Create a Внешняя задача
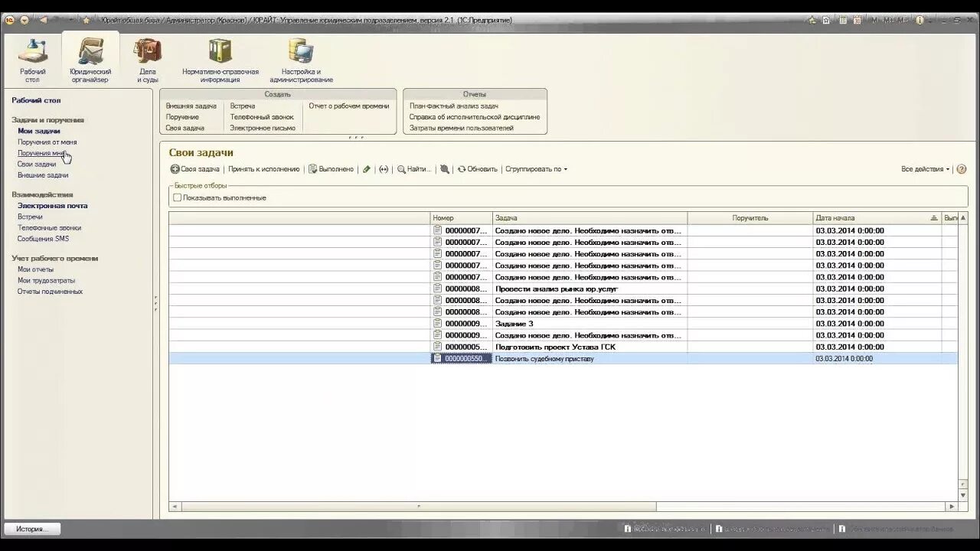 point(191,106)
